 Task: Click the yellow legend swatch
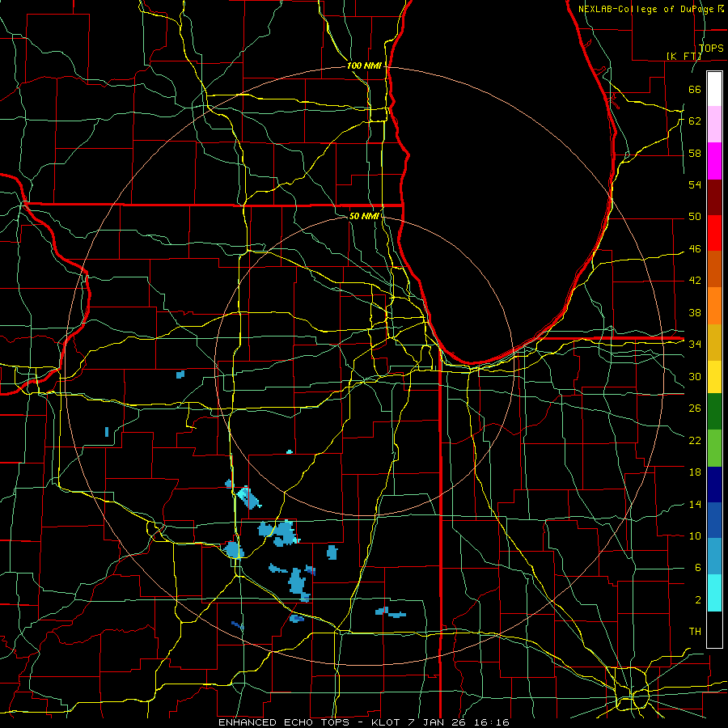pos(714,377)
